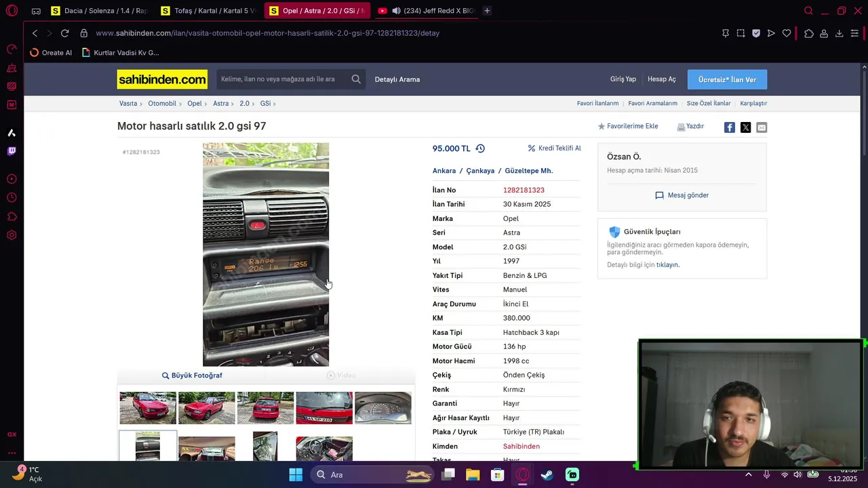
Task: Share the listing via the X icon
Action: (x=746, y=127)
